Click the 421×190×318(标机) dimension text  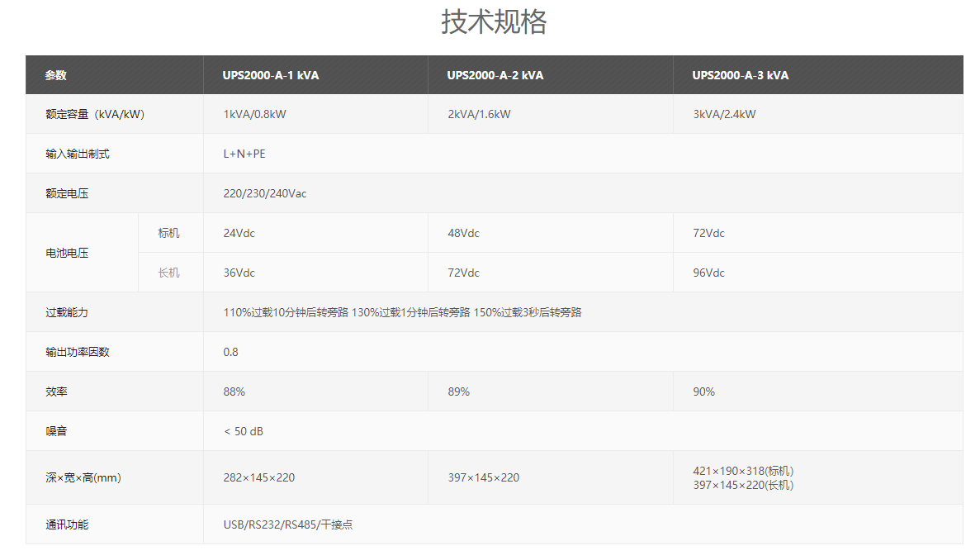coord(743,471)
